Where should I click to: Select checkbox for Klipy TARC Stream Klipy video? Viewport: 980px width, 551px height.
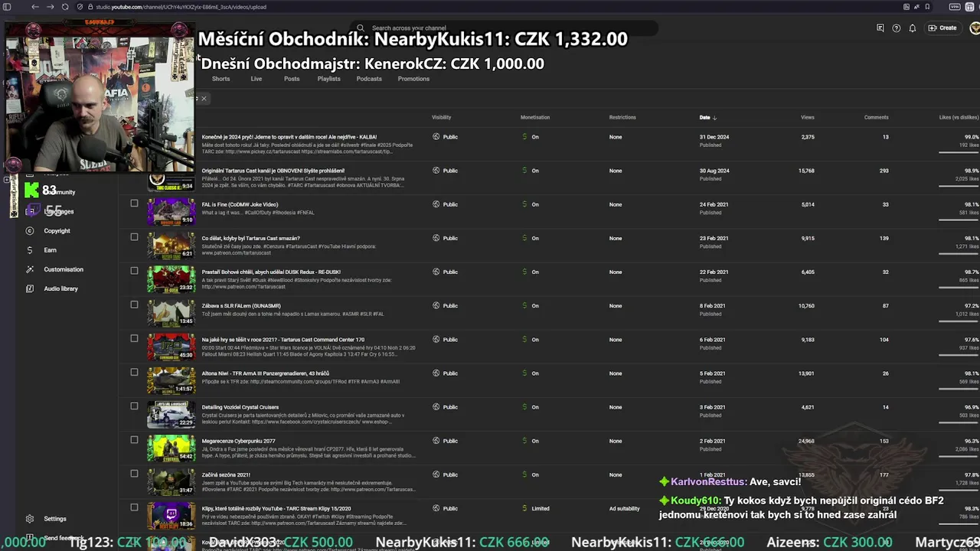pyautogui.click(x=134, y=507)
